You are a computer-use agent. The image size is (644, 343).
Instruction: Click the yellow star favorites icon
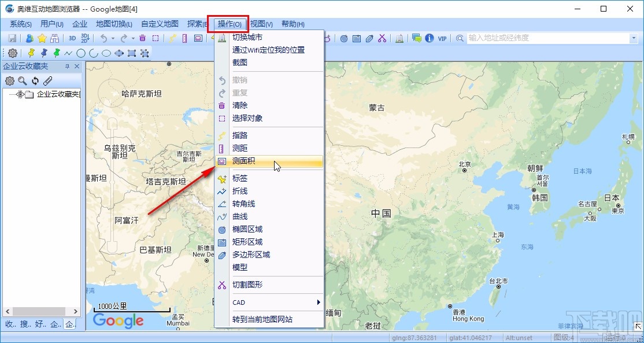pyautogui.click(x=42, y=38)
